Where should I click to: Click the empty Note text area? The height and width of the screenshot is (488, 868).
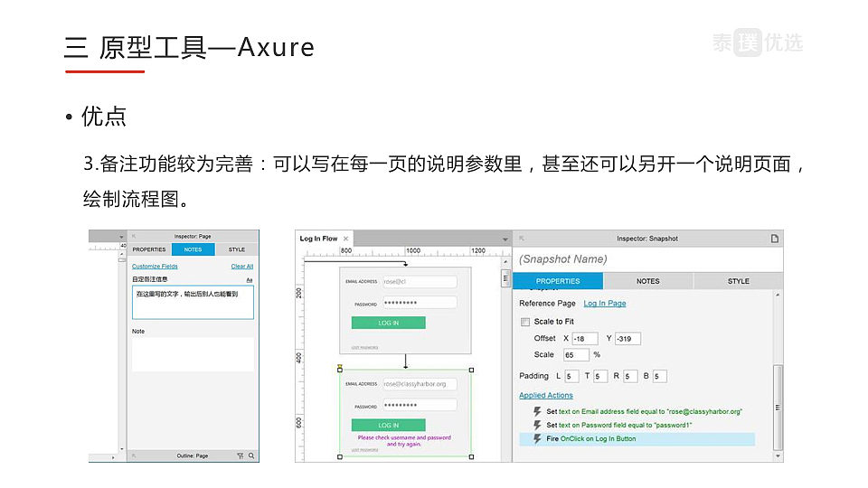193,354
